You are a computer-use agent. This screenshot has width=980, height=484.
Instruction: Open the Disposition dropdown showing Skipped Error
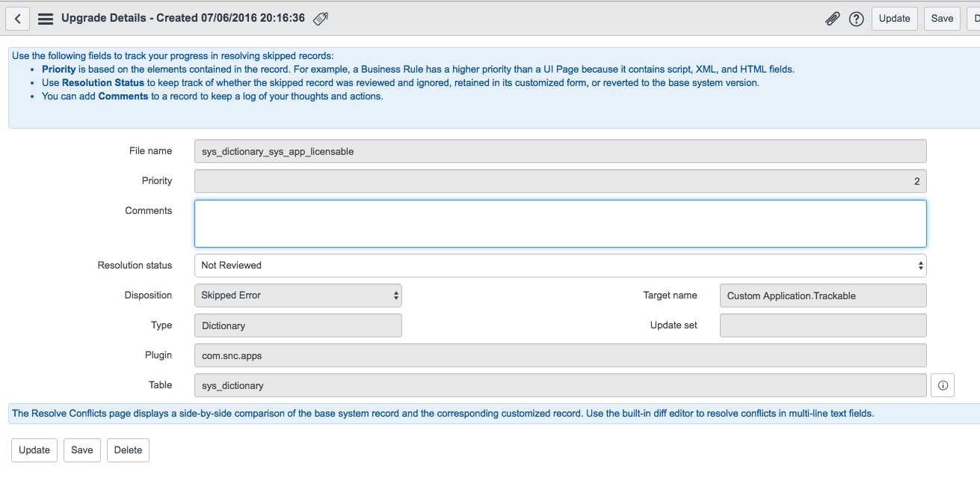[298, 295]
